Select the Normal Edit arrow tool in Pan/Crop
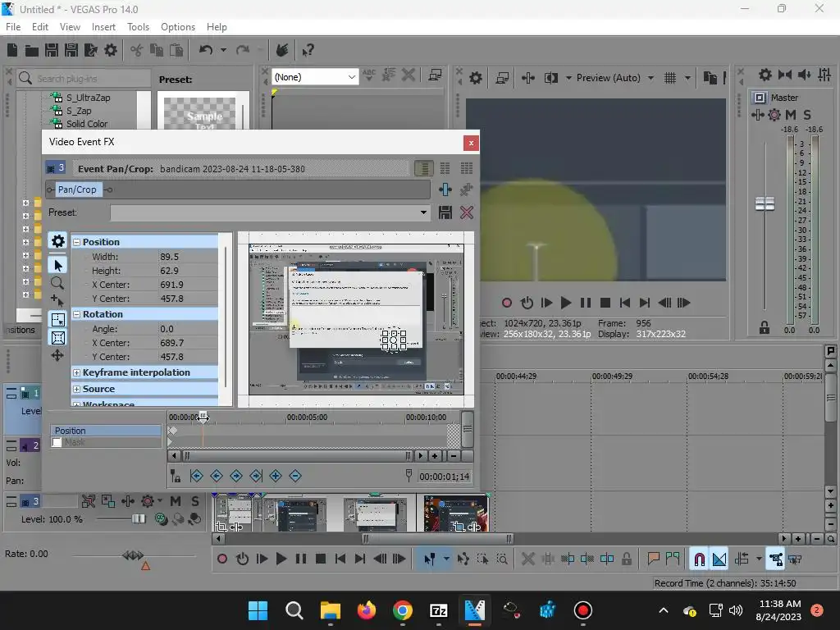Screen dimensions: 840x630 coord(58,265)
